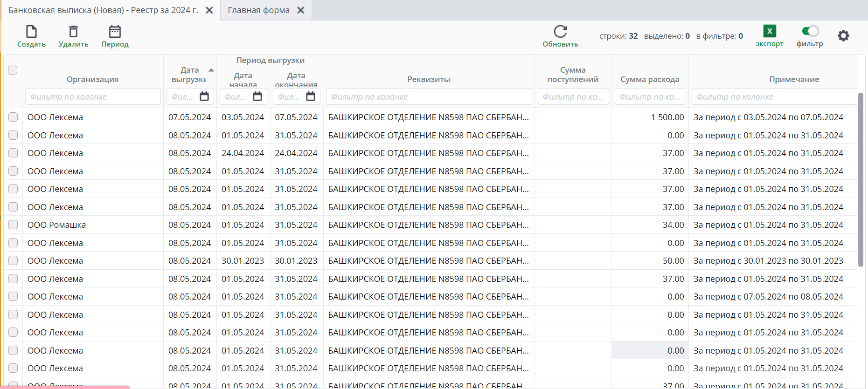Focus the Организация column filter field
This screenshot has height=389, width=868.
point(93,96)
